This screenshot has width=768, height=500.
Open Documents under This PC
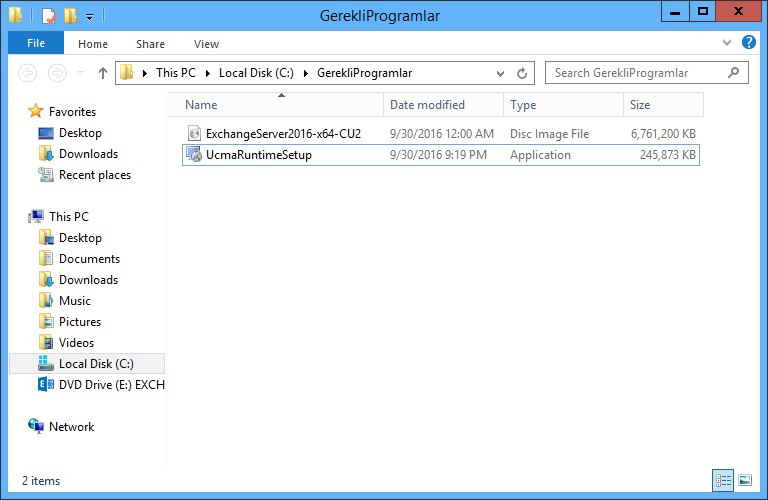click(x=90, y=259)
